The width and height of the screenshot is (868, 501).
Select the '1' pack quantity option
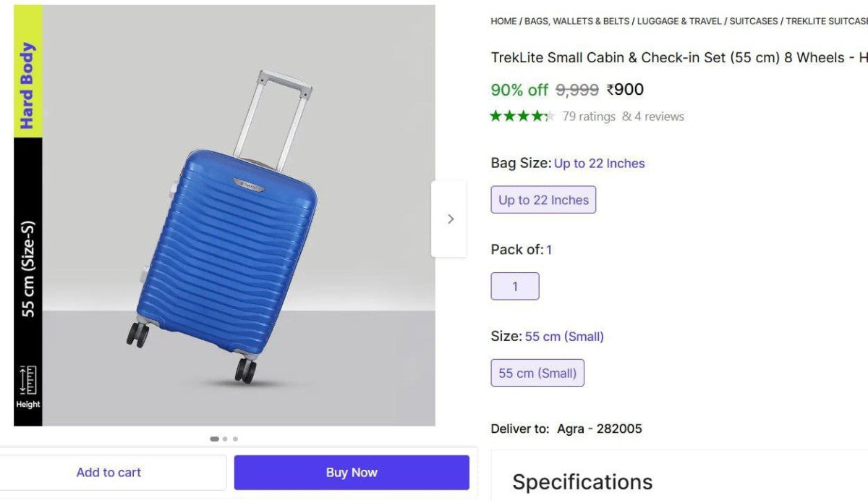coord(515,286)
